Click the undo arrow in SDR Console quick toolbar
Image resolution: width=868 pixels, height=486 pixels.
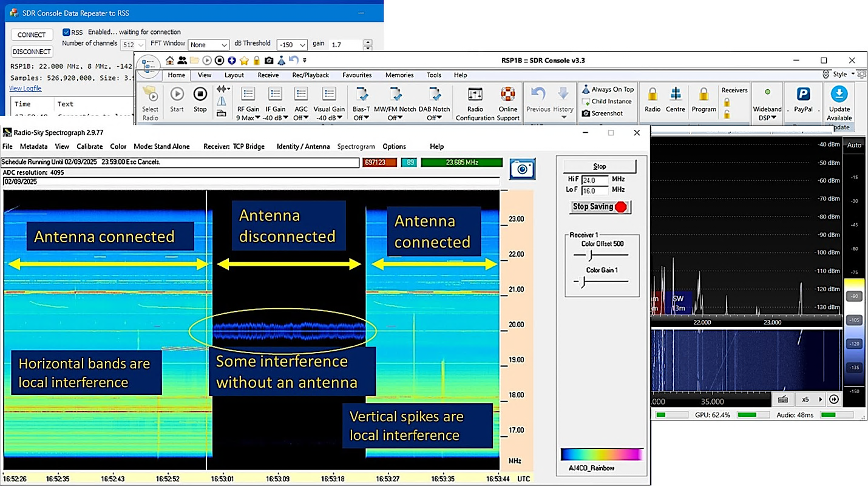293,59
